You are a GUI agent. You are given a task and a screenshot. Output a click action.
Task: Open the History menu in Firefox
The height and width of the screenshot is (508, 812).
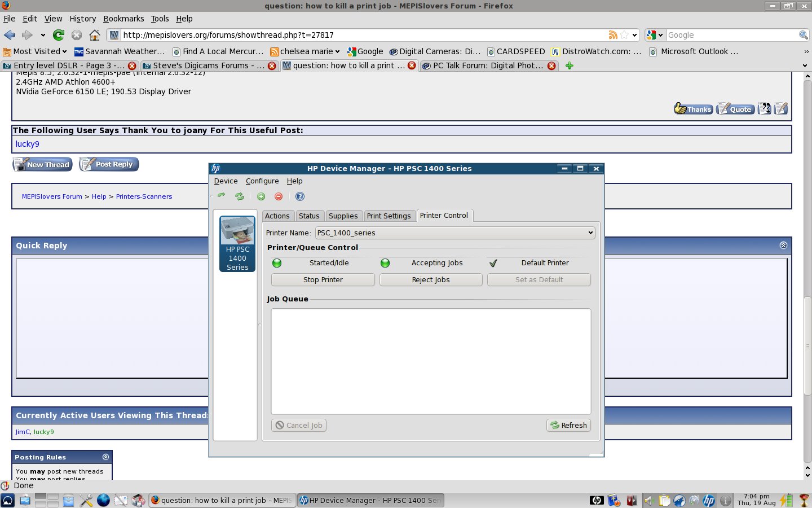83,19
